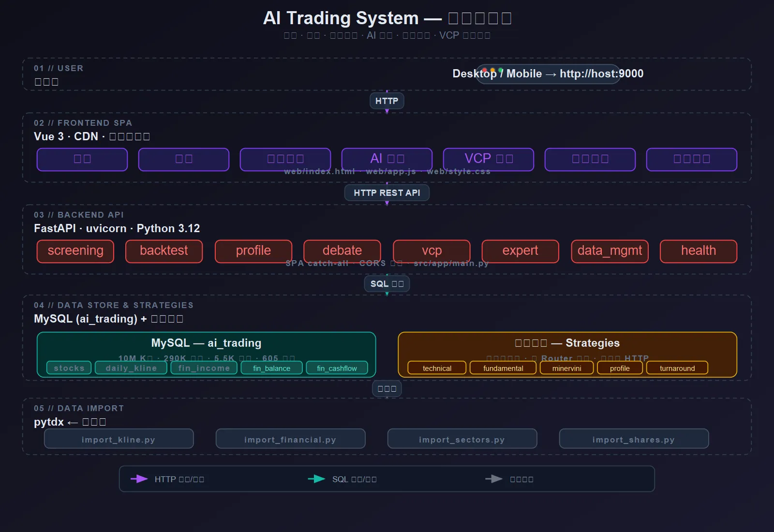
Task: Open import_shares.py script box
Action: tap(634, 439)
